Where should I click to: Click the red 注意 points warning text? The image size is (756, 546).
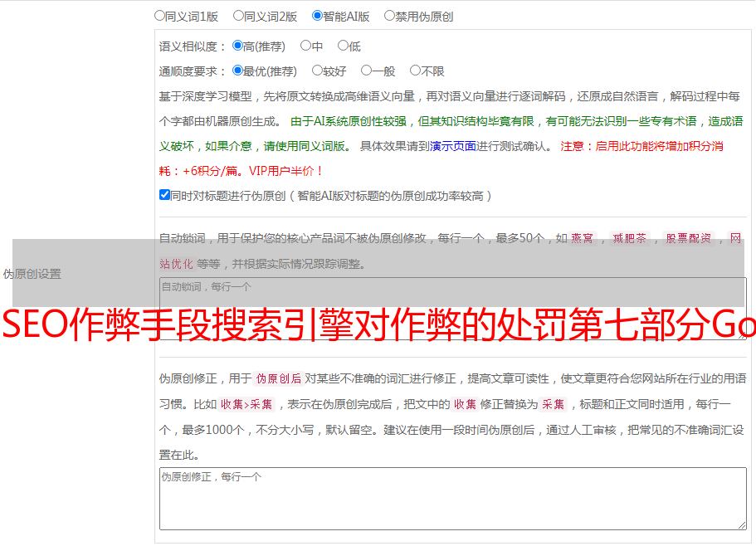tap(441, 158)
